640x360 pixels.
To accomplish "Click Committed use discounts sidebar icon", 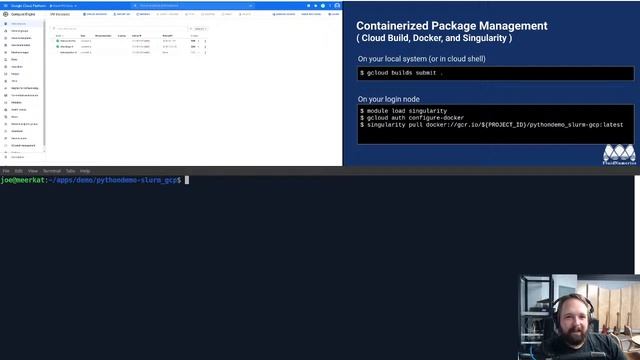I will [x=6, y=95].
